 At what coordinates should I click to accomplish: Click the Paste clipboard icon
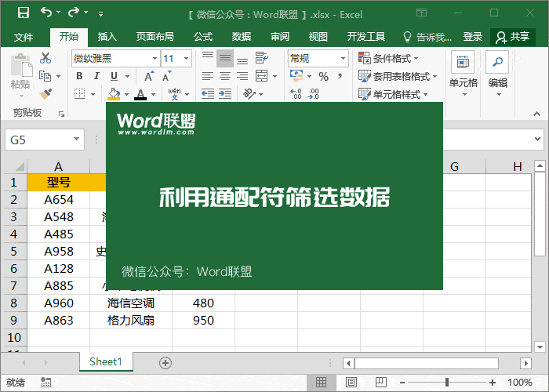pos(21,66)
